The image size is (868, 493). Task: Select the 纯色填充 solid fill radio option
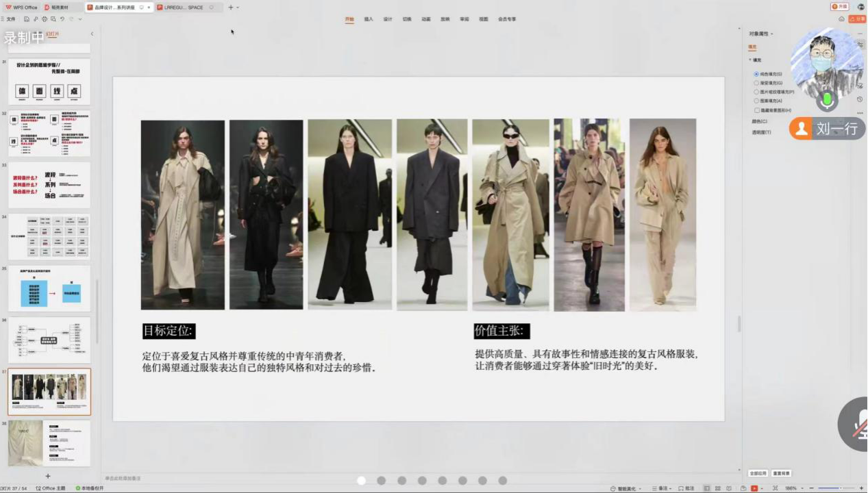click(x=756, y=74)
